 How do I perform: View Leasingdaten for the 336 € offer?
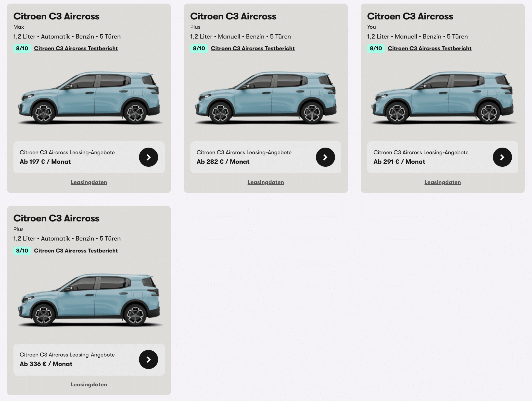click(89, 385)
